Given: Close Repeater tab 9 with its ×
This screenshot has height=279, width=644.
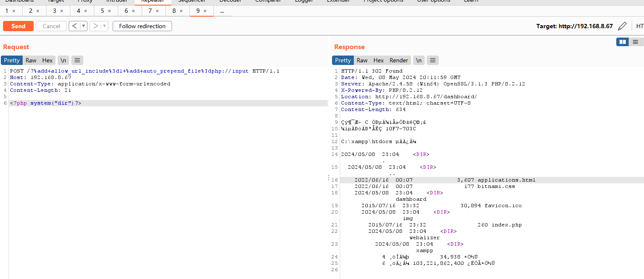Looking at the screenshot, I should [x=205, y=11].
